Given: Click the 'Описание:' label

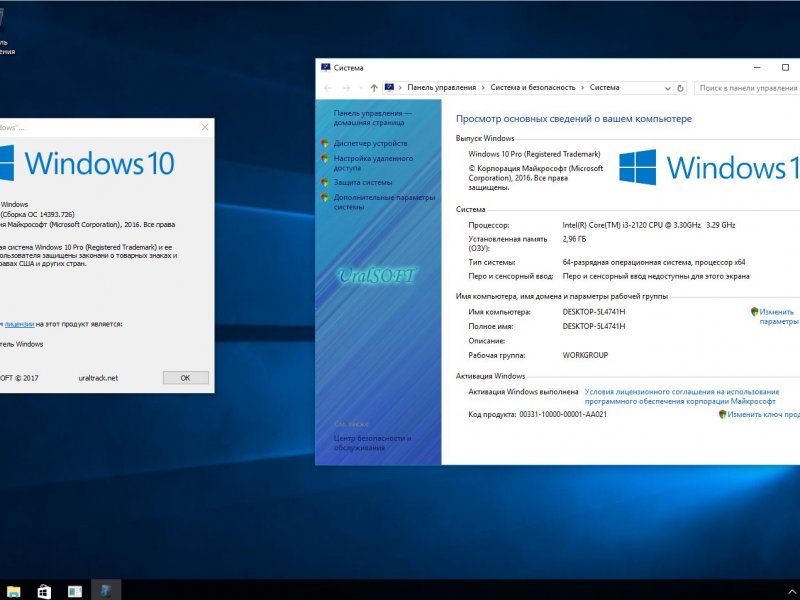Looking at the screenshot, I should [487, 341].
